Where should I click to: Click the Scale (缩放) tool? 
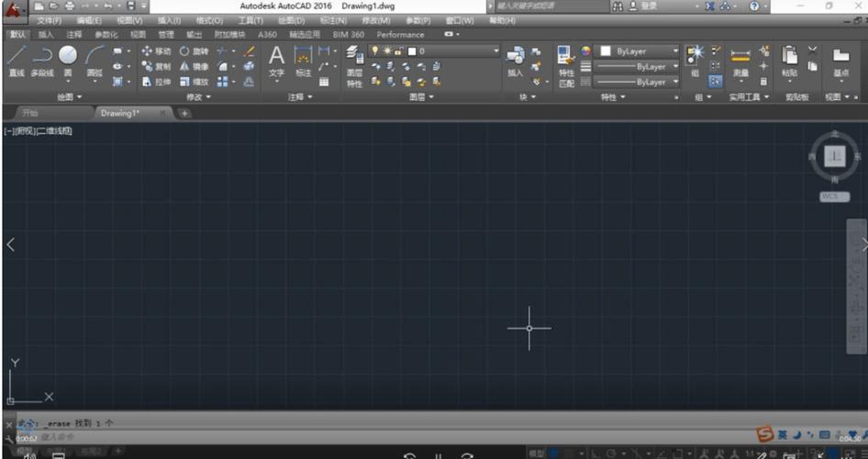click(x=194, y=82)
